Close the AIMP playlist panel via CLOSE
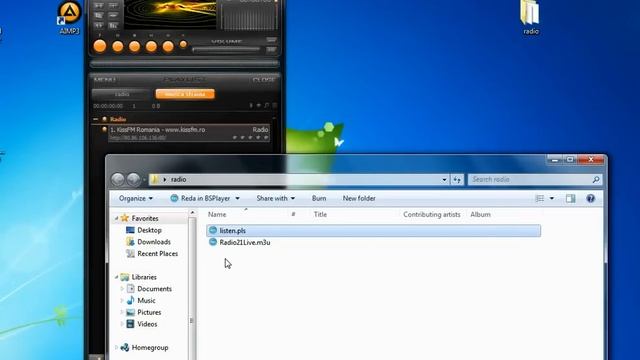The height and width of the screenshot is (360, 640). (x=263, y=79)
